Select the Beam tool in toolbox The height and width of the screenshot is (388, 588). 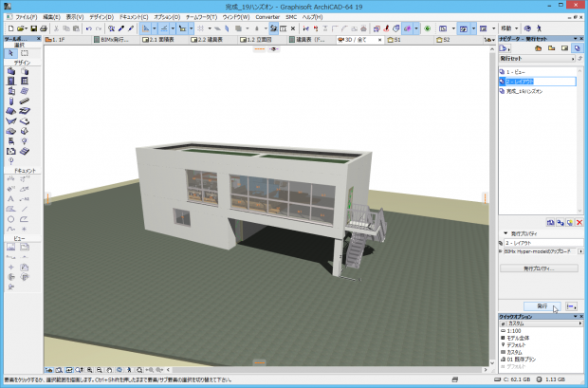25,101
